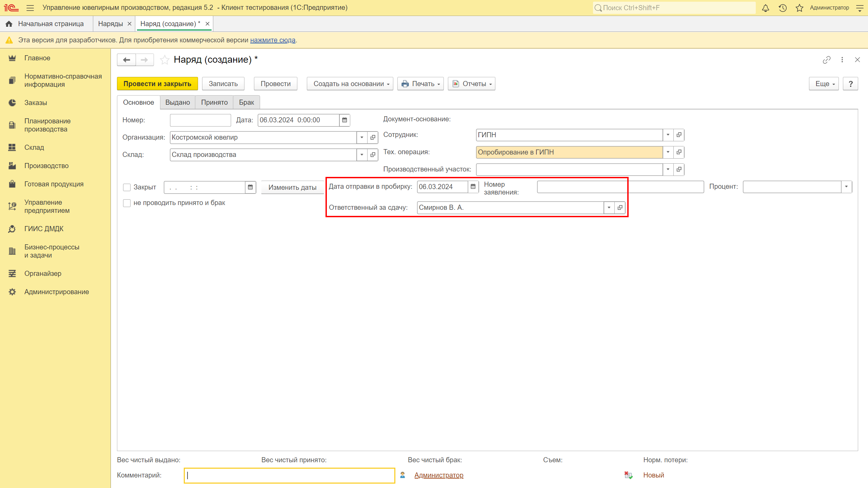Add Наряд to favorites star

pos(165,60)
